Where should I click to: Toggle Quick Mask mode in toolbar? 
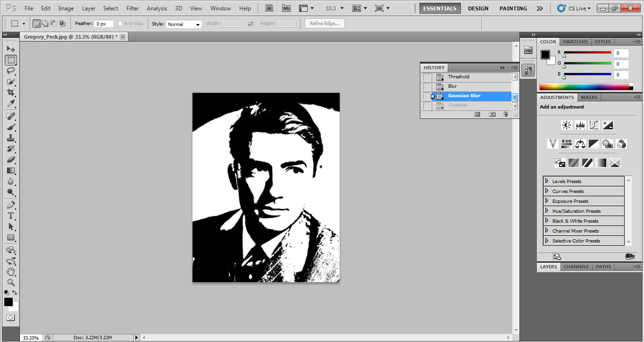click(x=10, y=318)
